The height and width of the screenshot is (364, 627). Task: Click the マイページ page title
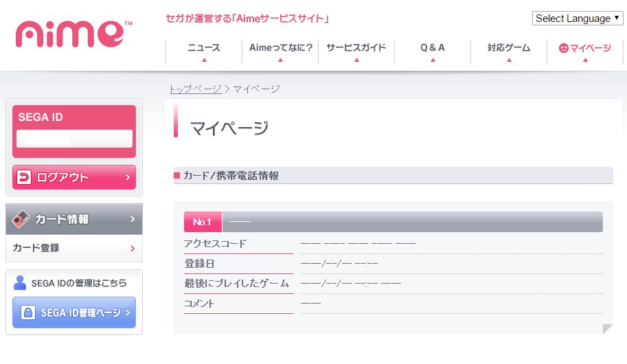tap(229, 128)
